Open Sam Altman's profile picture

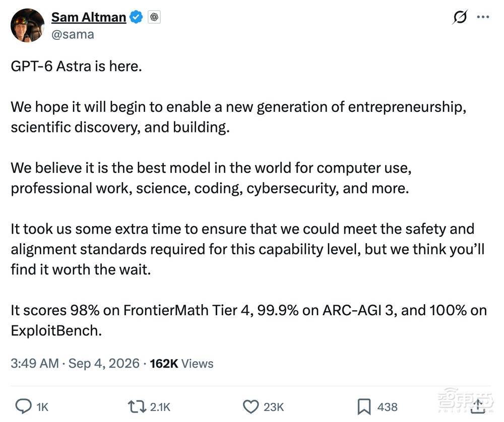pos(27,25)
